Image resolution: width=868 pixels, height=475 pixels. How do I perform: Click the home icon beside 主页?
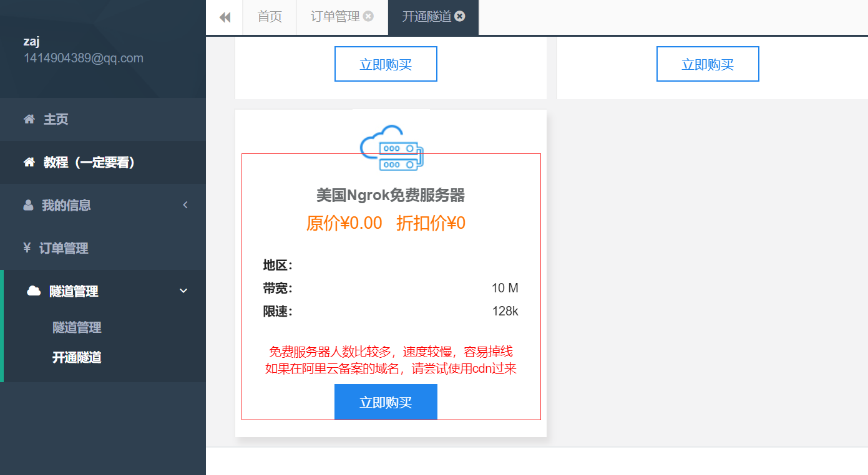click(x=29, y=118)
